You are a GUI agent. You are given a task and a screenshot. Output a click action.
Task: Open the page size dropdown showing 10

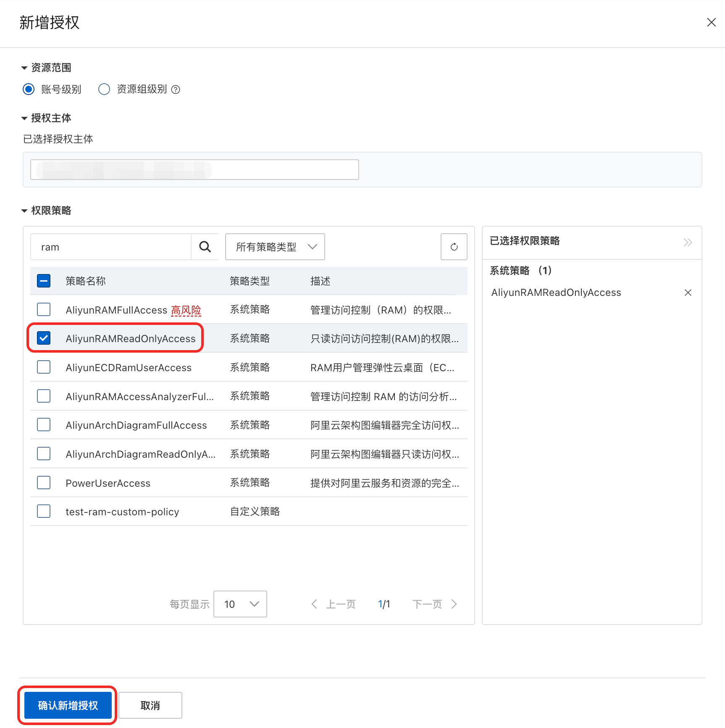(x=240, y=604)
